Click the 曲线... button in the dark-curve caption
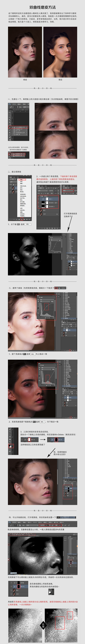The height and width of the screenshot is (644, 85). (x=43, y=422)
